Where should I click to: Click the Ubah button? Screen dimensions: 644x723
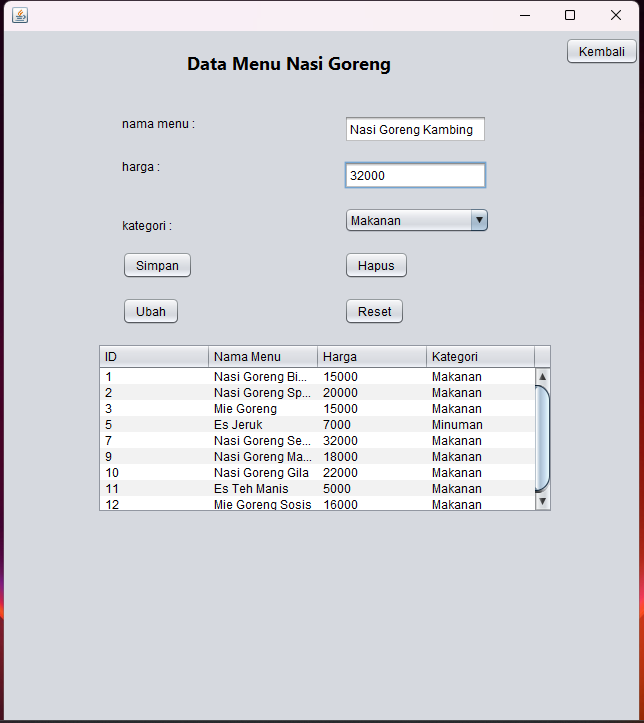coord(151,311)
